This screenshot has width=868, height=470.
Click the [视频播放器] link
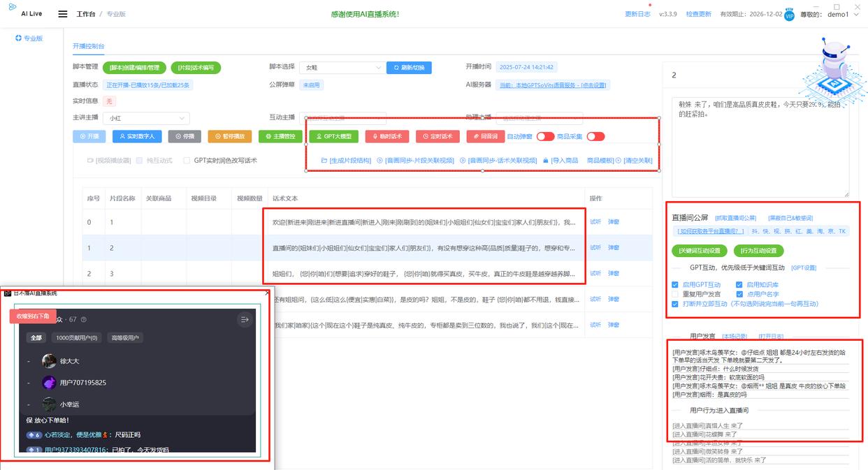pyautogui.click(x=109, y=160)
